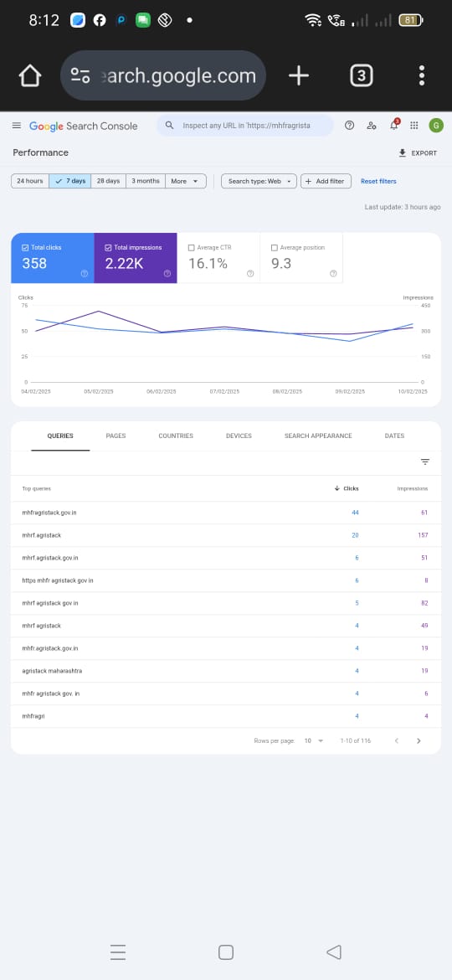Open the users and permissions icon
The width and height of the screenshot is (452, 980).
click(372, 125)
